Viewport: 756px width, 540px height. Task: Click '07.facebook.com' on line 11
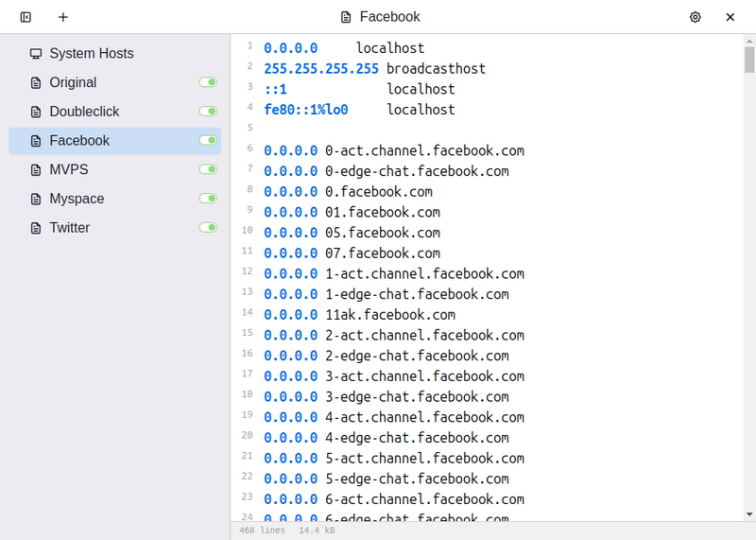(383, 253)
